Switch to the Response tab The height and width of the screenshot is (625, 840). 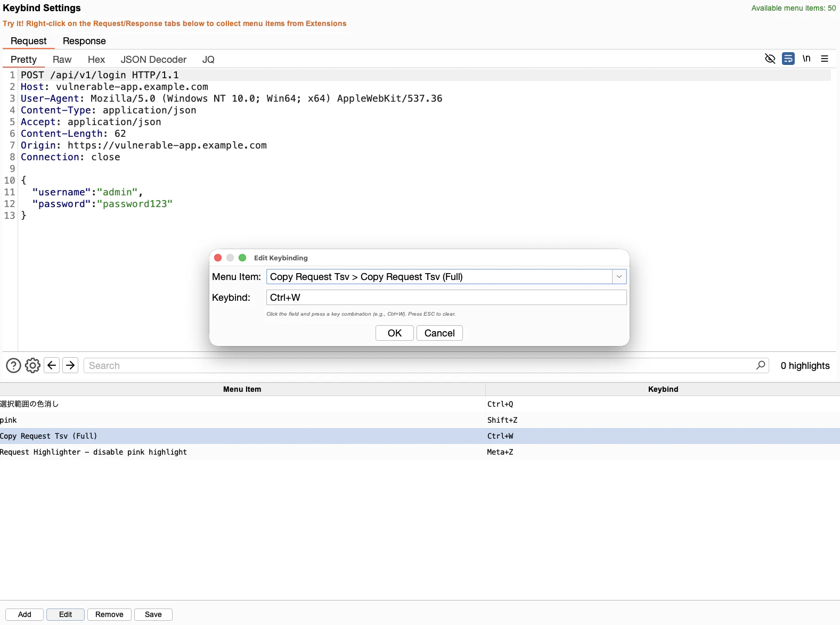[x=84, y=41]
